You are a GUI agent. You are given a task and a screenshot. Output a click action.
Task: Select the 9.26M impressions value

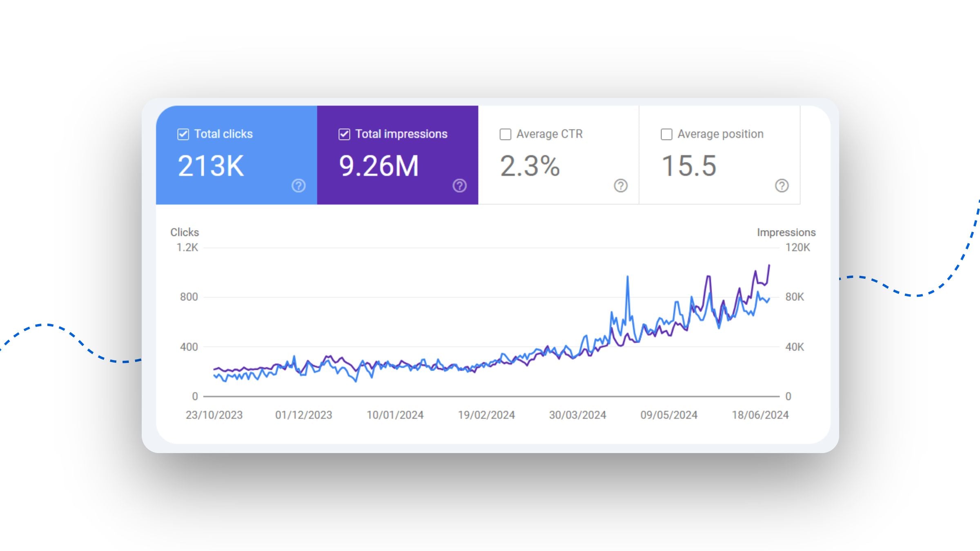tap(379, 166)
